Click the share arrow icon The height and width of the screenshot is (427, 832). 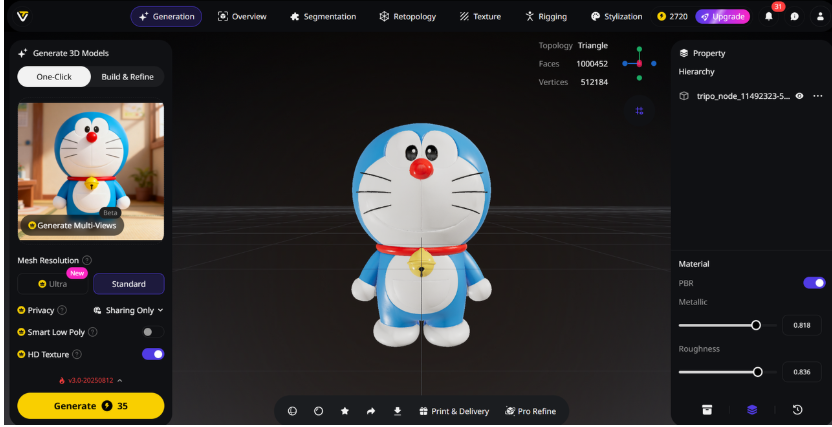point(371,411)
